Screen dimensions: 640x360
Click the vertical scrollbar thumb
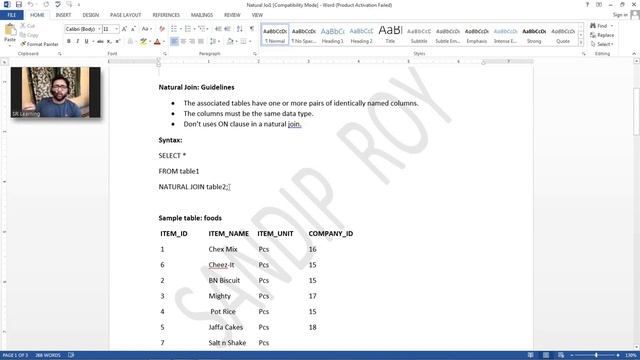pos(636,111)
